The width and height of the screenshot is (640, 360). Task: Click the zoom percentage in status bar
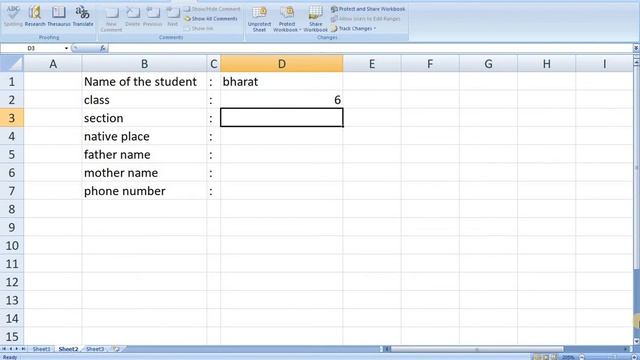point(568,357)
